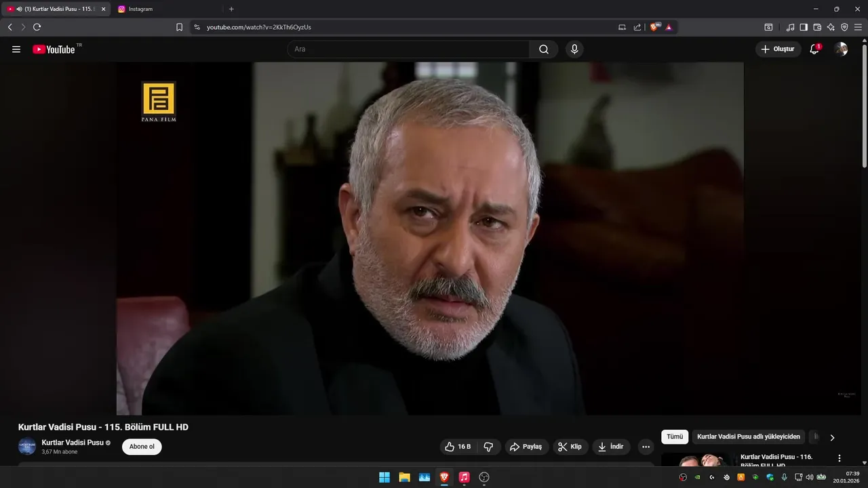Click the Oluştur create button
The image size is (868, 488).
[x=778, y=49]
